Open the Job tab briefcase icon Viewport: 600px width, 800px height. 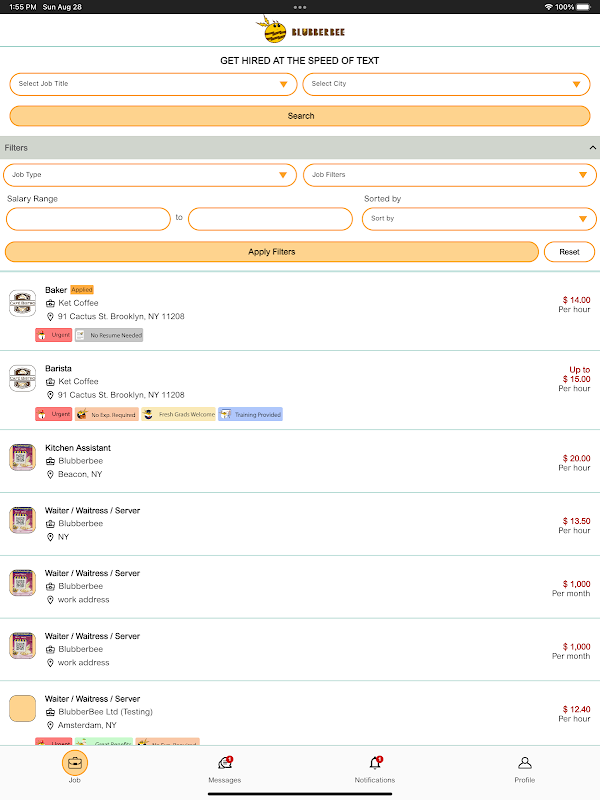[x=75, y=763]
